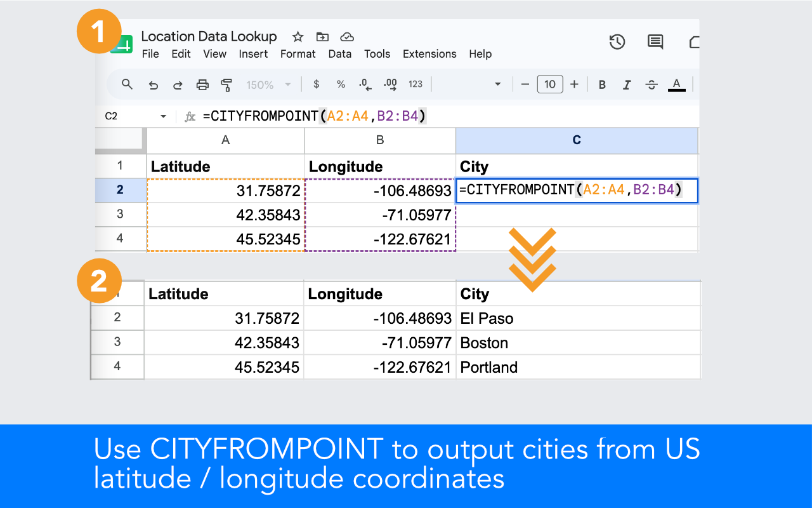This screenshot has height=508, width=812.
Task: Click the move to folder icon
Action: (322, 36)
